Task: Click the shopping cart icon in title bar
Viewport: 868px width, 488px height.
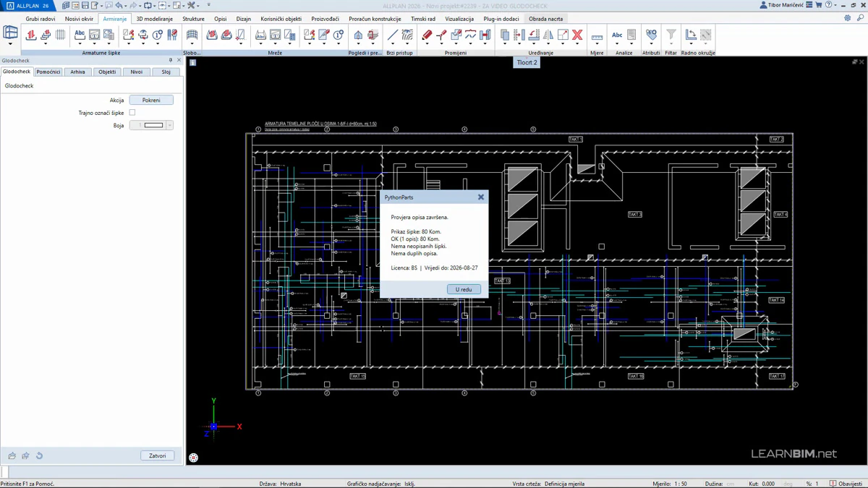Action: click(819, 5)
